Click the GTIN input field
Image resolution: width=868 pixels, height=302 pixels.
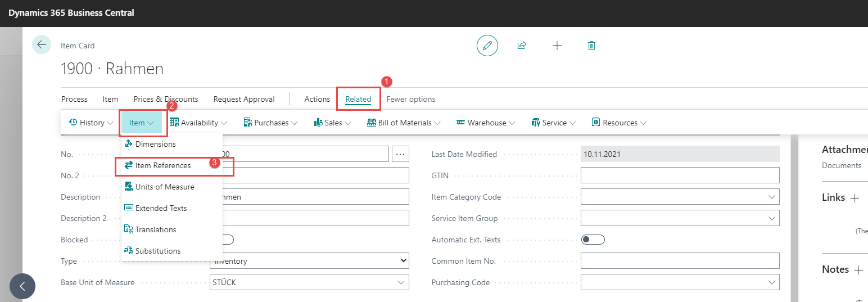[680, 175]
